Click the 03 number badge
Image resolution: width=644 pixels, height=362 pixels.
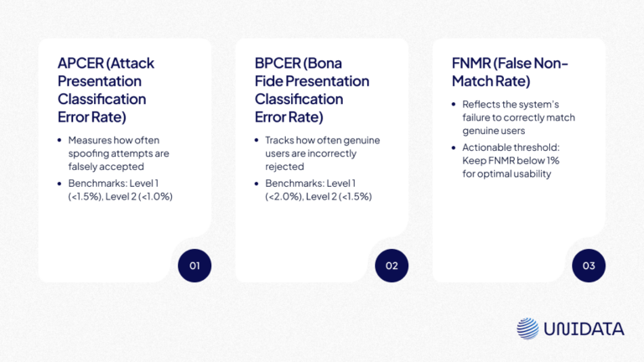589,266
